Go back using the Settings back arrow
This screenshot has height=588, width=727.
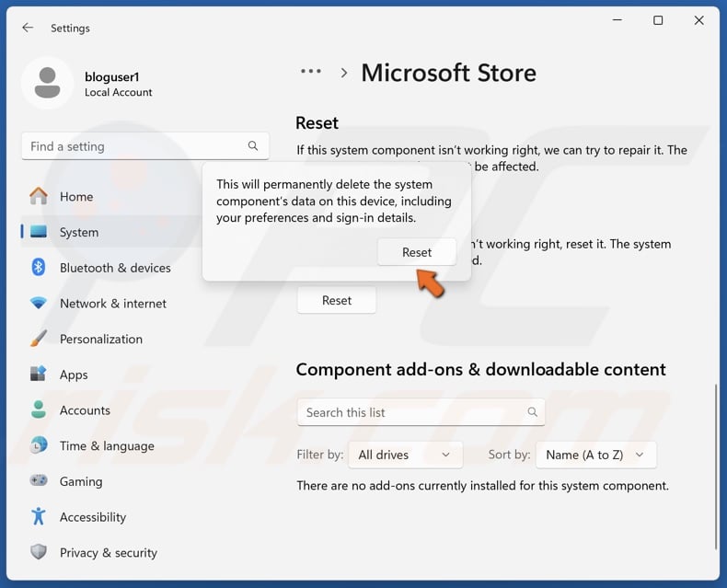pos(28,28)
